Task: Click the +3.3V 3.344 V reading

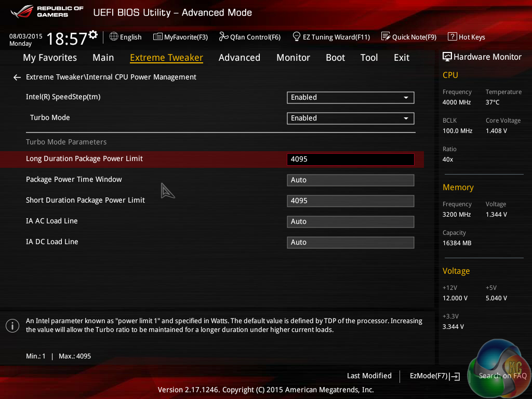Action: [453, 327]
